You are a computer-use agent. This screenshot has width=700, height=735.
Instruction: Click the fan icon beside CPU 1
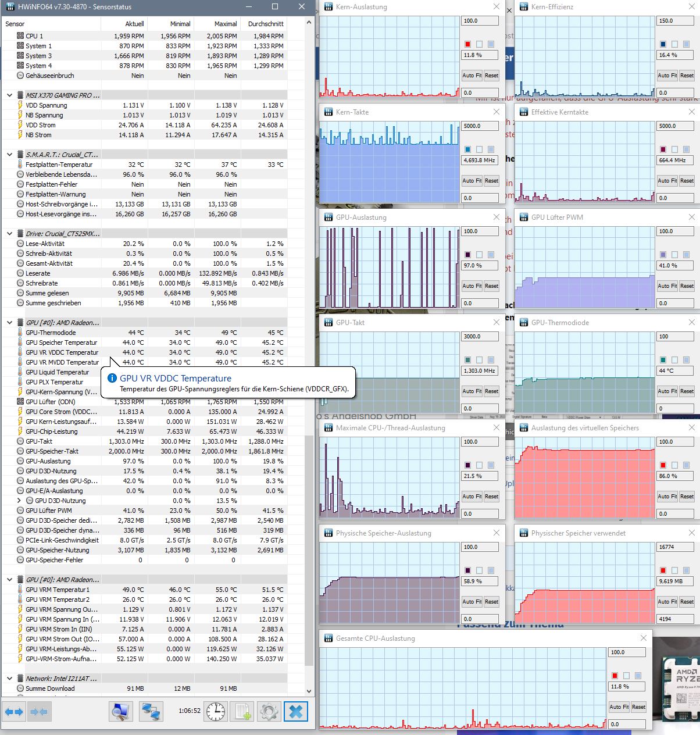20,36
